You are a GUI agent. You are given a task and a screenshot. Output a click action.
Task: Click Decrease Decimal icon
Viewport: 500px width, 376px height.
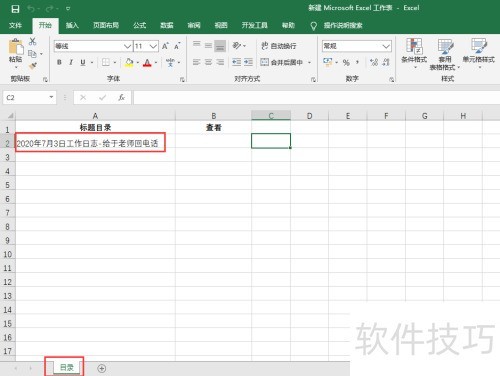(386, 62)
